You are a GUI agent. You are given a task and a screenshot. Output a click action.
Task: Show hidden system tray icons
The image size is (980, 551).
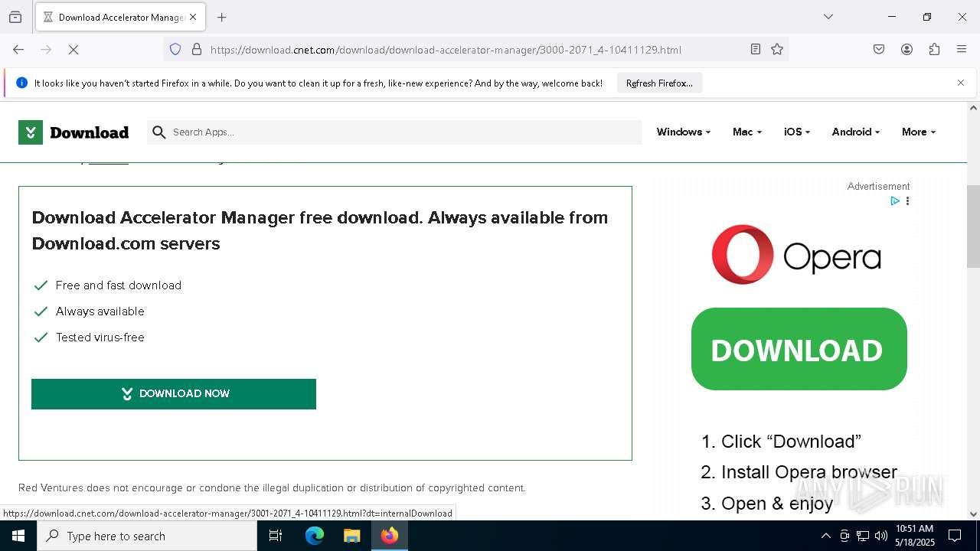(825, 536)
